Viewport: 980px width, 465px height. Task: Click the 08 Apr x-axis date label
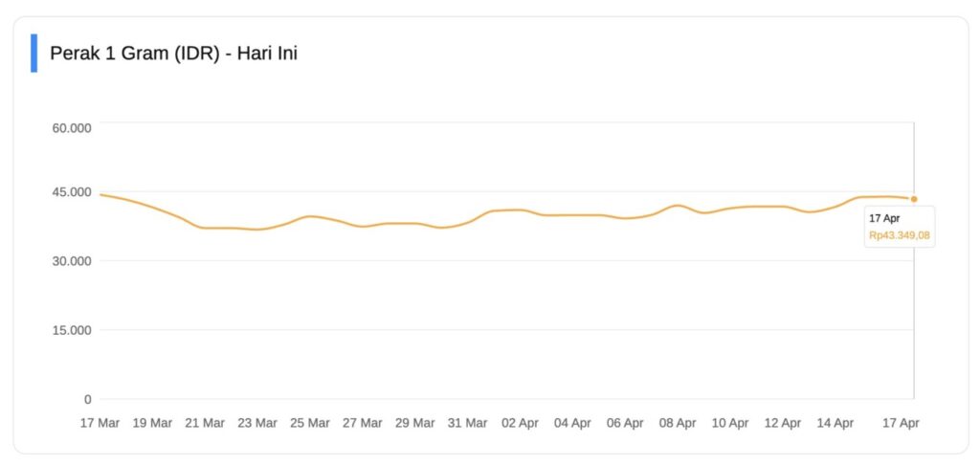click(x=678, y=422)
